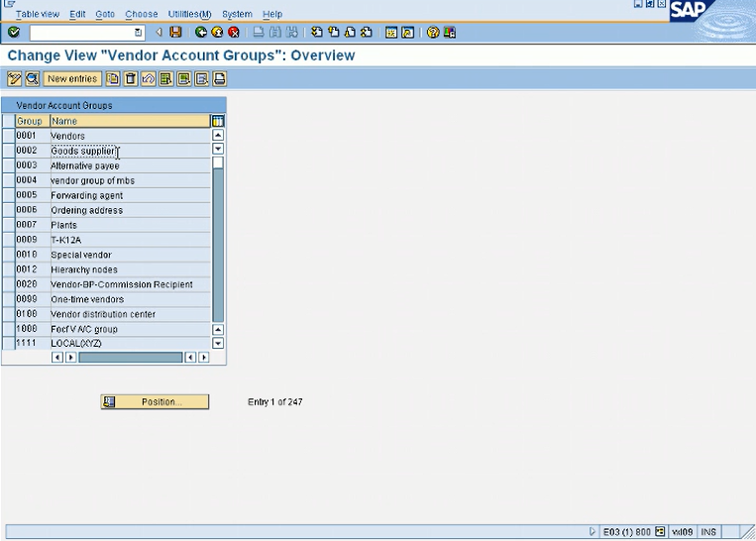Click the Copy As icon
Image resolution: width=756 pixels, height=541 pixels.
(x=113, y=78)
